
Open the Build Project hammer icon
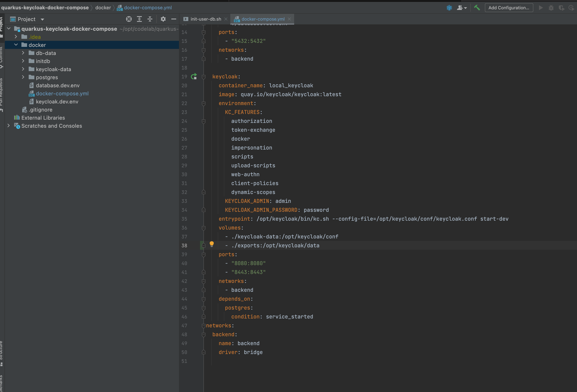(477, 8)
